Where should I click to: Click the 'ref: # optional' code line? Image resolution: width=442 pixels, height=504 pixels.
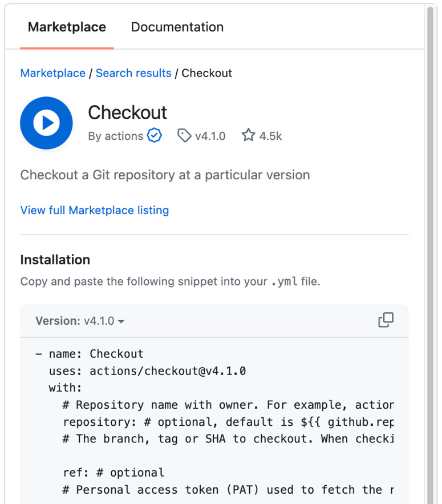[x=113, y=473]
